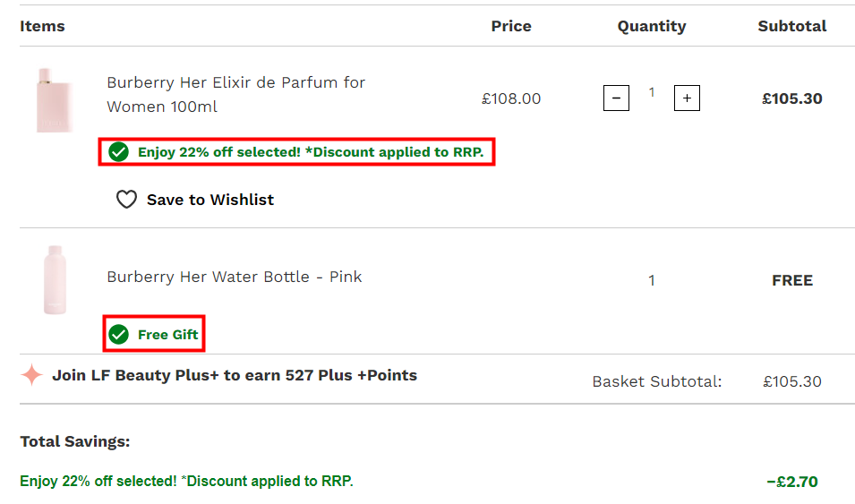
Task: Open the Burberry Her Water Bottle - Pink link
Action: click(x=235, y=277)
